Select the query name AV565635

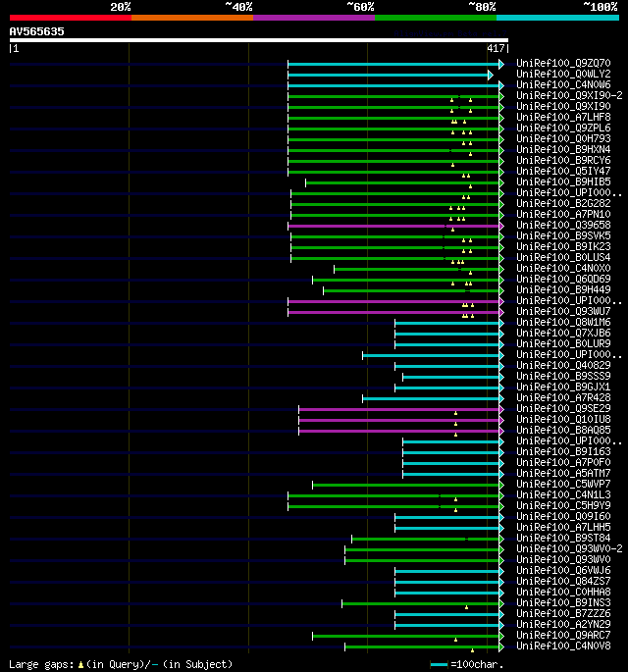pyautogui.click(x=37, y=31)
